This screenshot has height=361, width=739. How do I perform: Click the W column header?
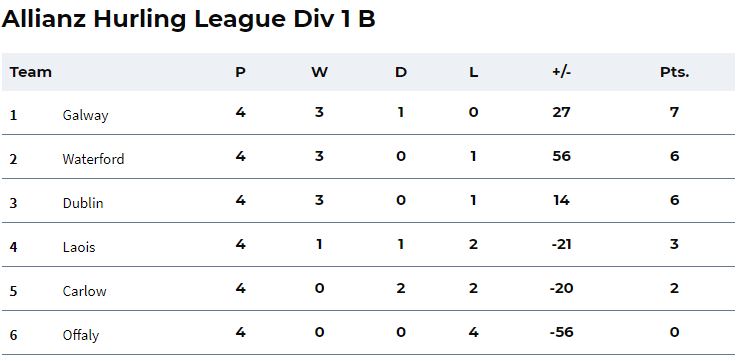pyautogui.click(x=320, y=72)
